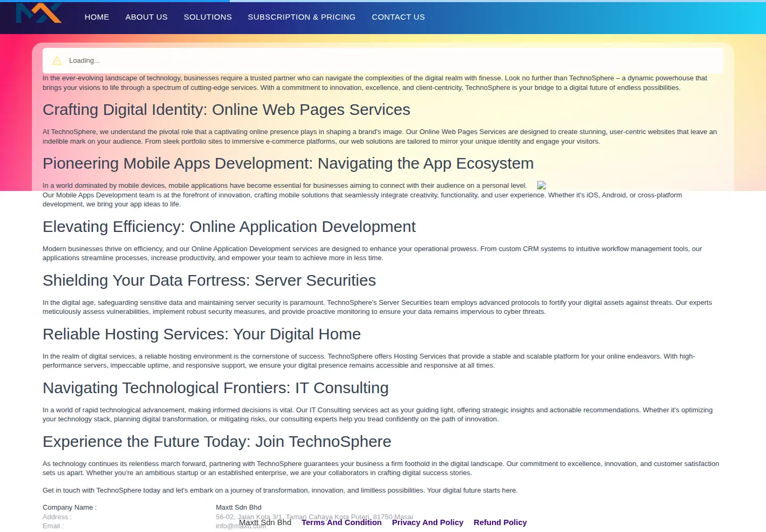Open the Privacy And Policy link

point(428,522)
